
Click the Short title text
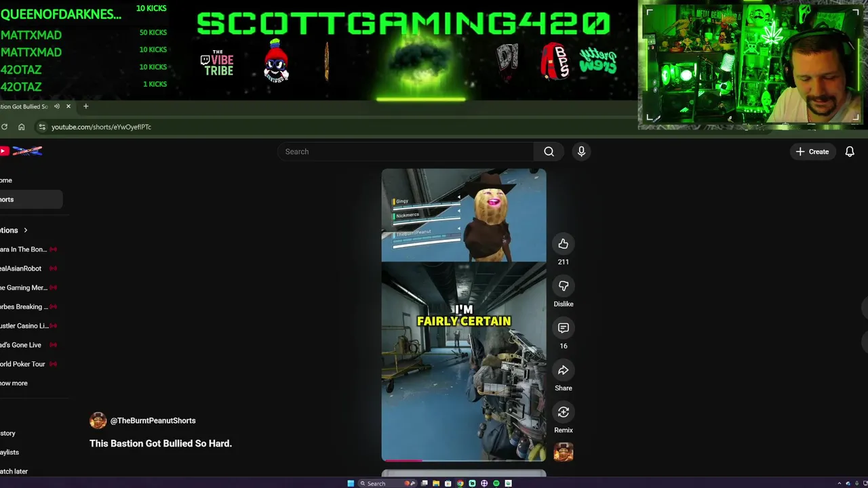(161, 443)
